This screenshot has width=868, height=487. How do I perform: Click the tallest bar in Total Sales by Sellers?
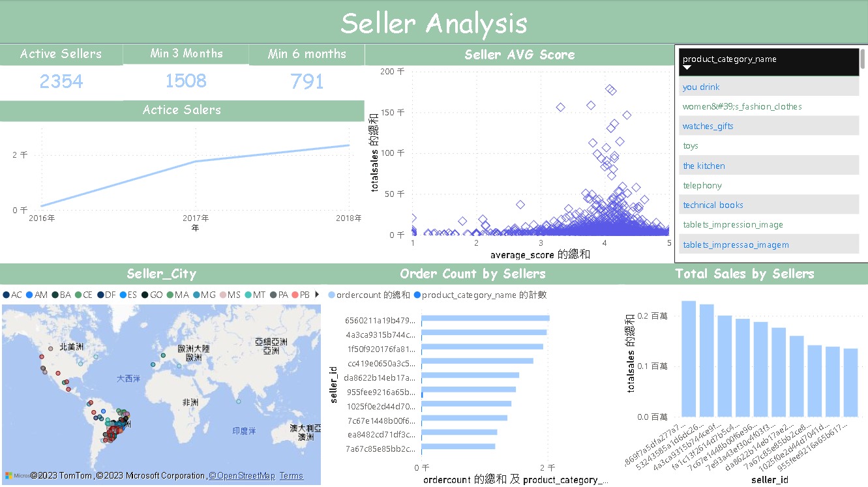coord(689,359)
